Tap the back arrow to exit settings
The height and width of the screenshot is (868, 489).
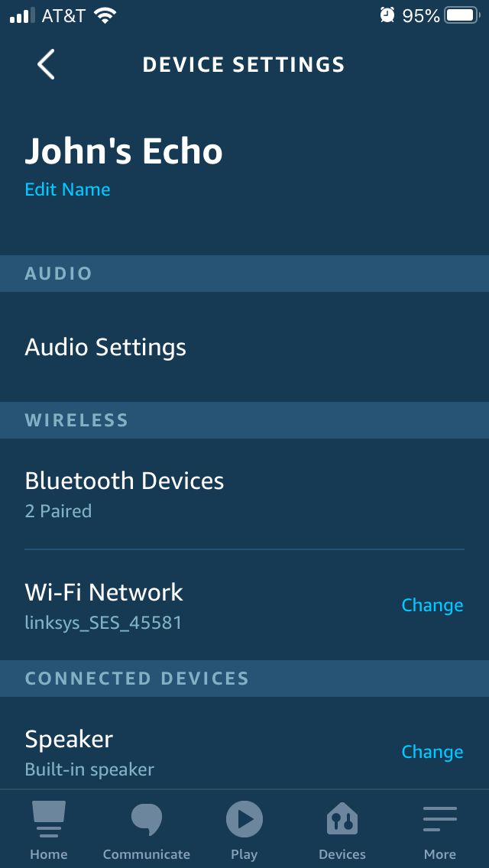click(x=45, y=64)
